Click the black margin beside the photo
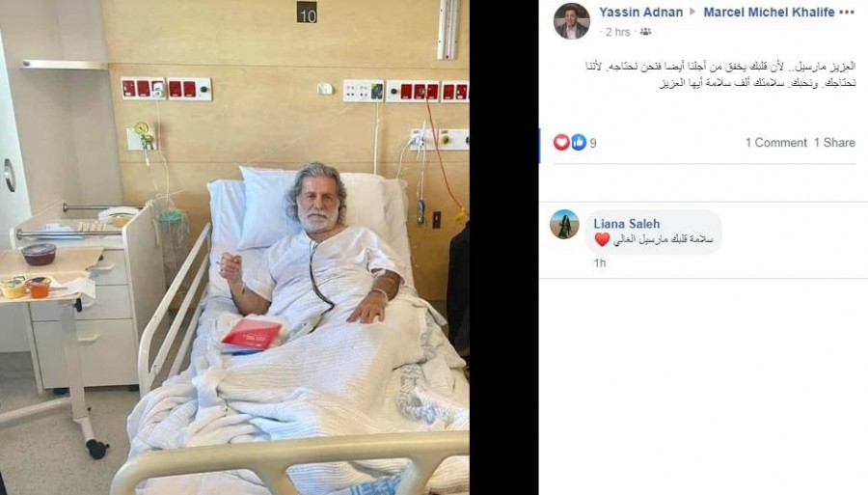Viewport: 868px width, 495px height. pos(503,247)
